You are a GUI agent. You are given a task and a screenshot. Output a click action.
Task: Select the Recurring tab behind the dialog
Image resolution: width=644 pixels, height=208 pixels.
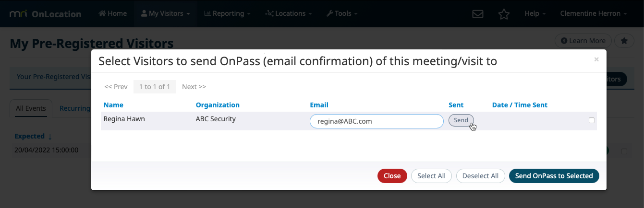point(75,108)
